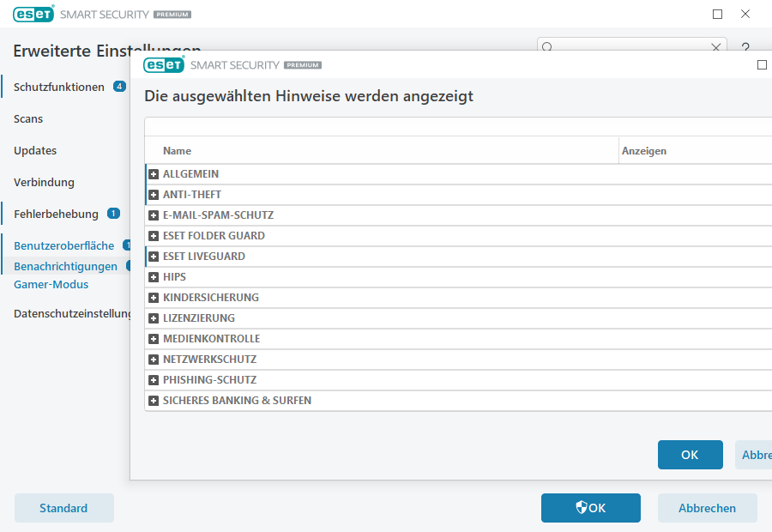Expand PHISHING-SCHUTZ plus icon
The height and width of the screenshot is (532, 772).
click(x=154, y=380)
